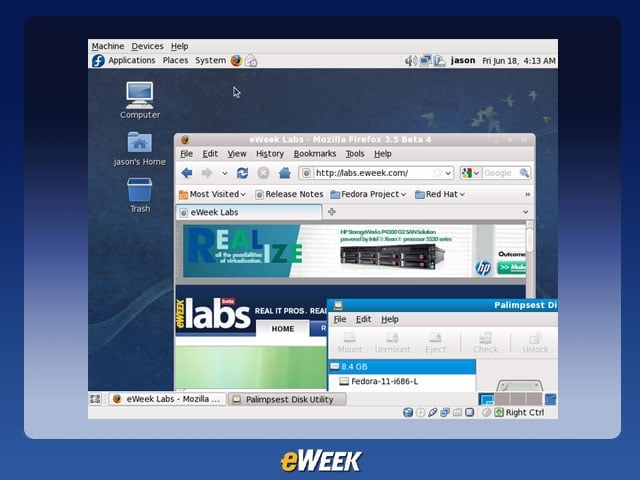Click the Firefox Reload button
The image size is (640, 480).
coord(242,173)
